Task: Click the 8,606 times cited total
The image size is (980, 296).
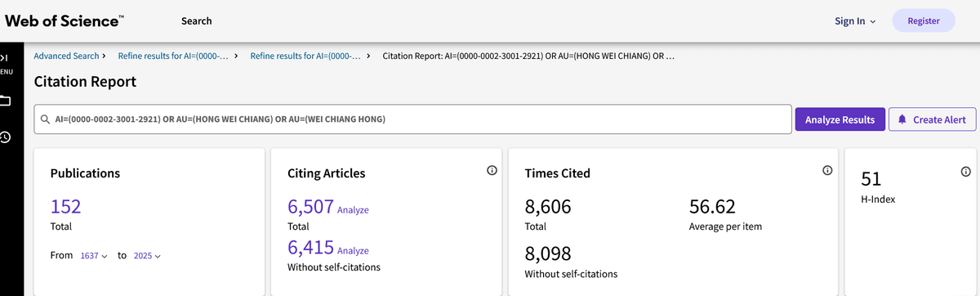Action: click(547, 207)
